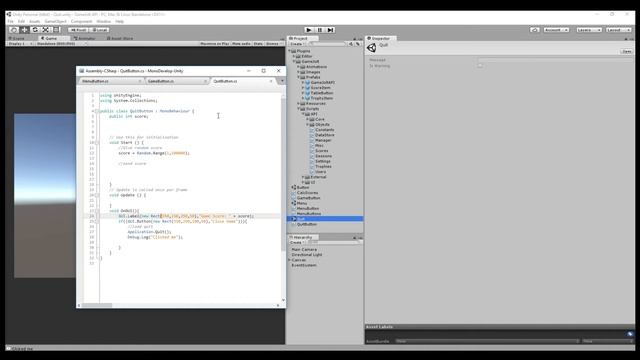
Task: Click the Manager script icon
Action: point(312,140)
